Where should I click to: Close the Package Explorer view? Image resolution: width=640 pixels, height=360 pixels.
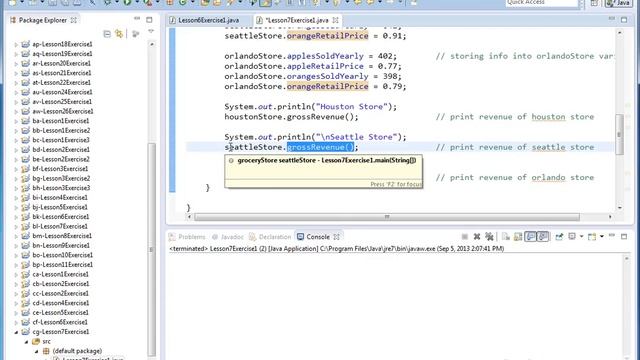point(74,20)
